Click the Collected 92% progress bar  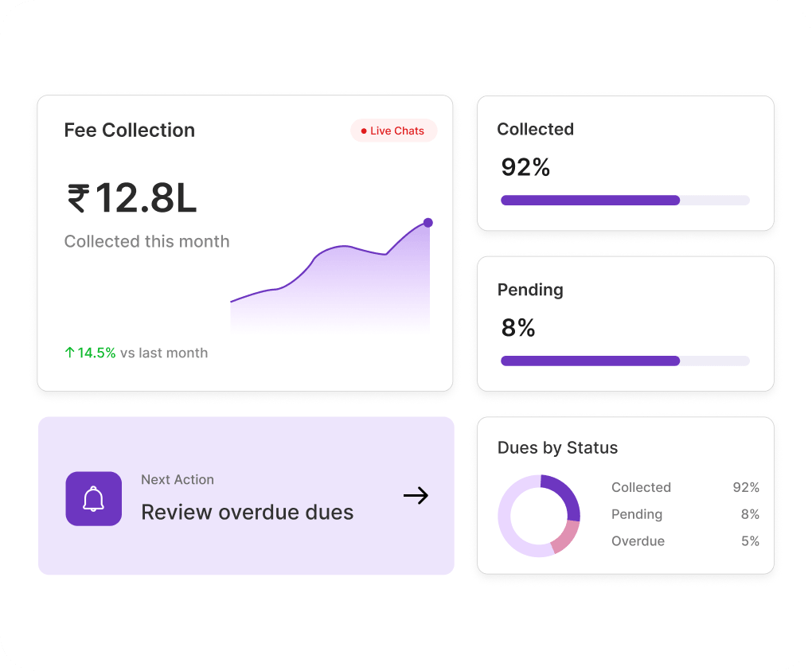pyautogui.click(x=625, y=201)
